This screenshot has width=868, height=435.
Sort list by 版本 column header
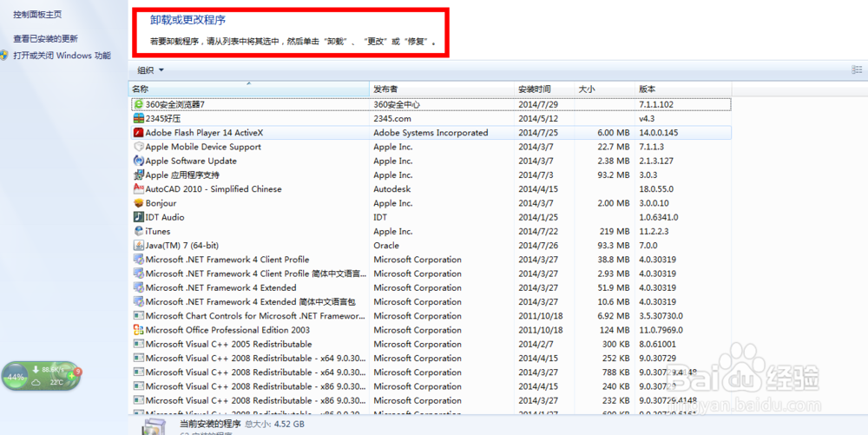(x=682, y=89)
